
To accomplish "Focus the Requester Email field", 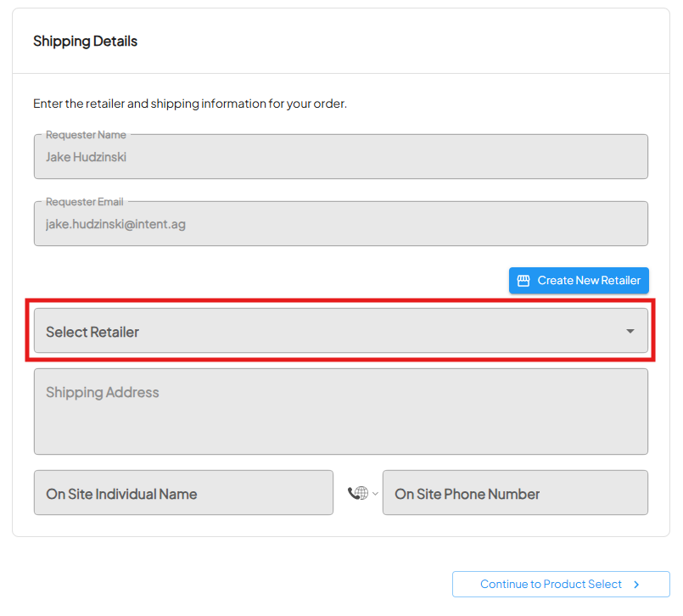I will point(340,225).
